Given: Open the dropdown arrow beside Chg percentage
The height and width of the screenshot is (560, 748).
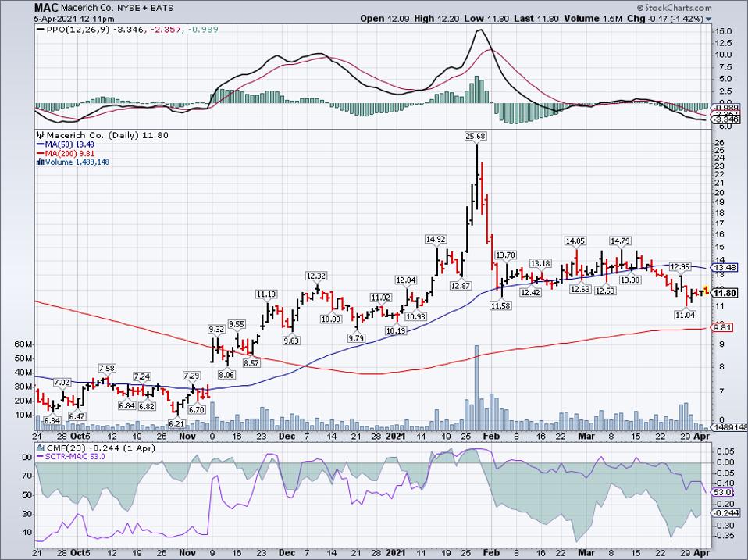Looking at the screenshot, I should click(708, 19).
